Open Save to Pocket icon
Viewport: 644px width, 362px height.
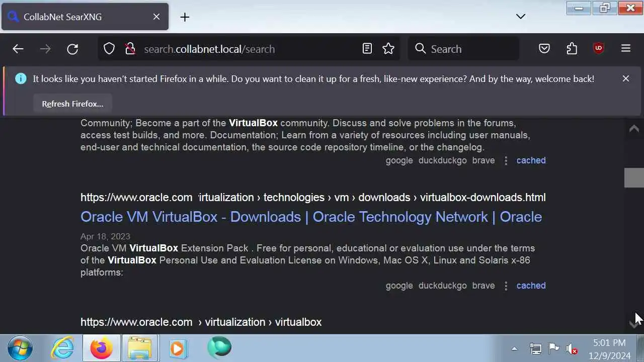pyautogui.click(x=544, y=49)
